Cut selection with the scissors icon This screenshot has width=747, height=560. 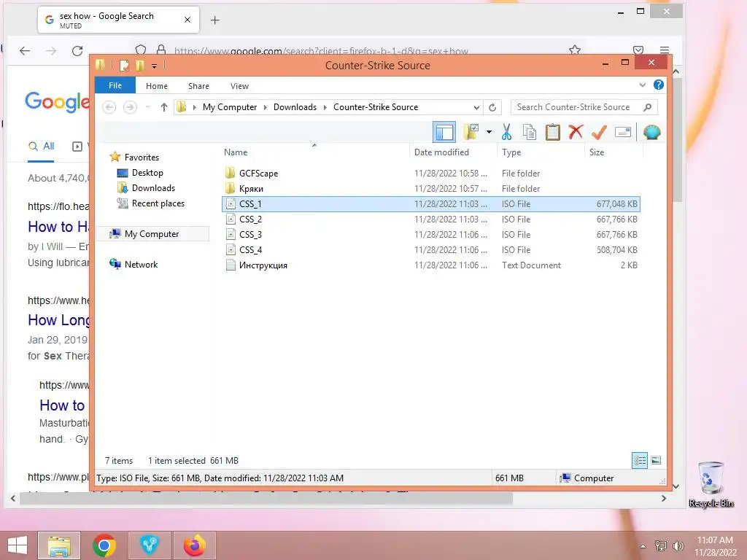(x=506, y=132)
